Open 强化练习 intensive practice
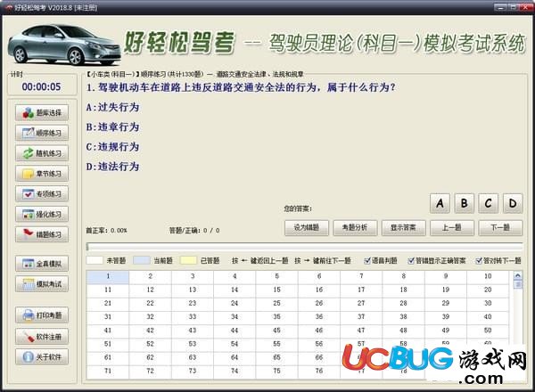The height and width of the screenshot is (392, 535). point(42,214)
